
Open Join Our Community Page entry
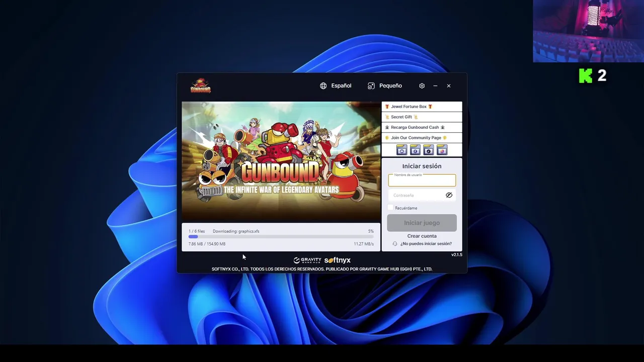click(422, 138)
